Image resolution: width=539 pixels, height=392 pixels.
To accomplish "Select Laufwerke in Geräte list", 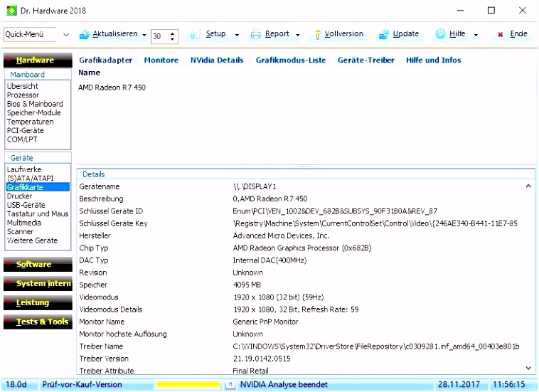I will (24, 169).
